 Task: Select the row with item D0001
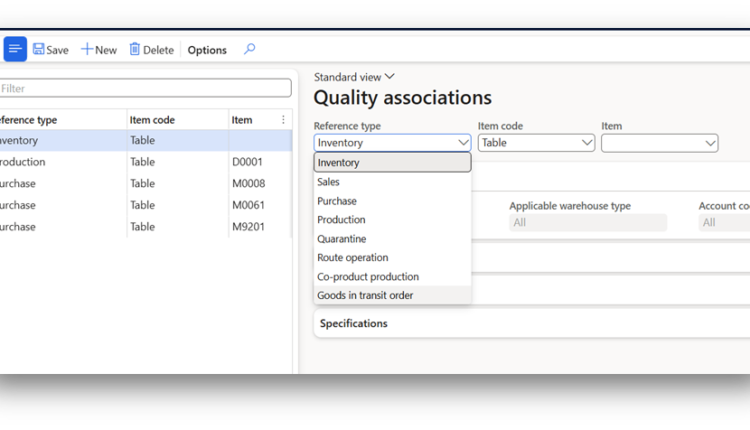point(245,162)
